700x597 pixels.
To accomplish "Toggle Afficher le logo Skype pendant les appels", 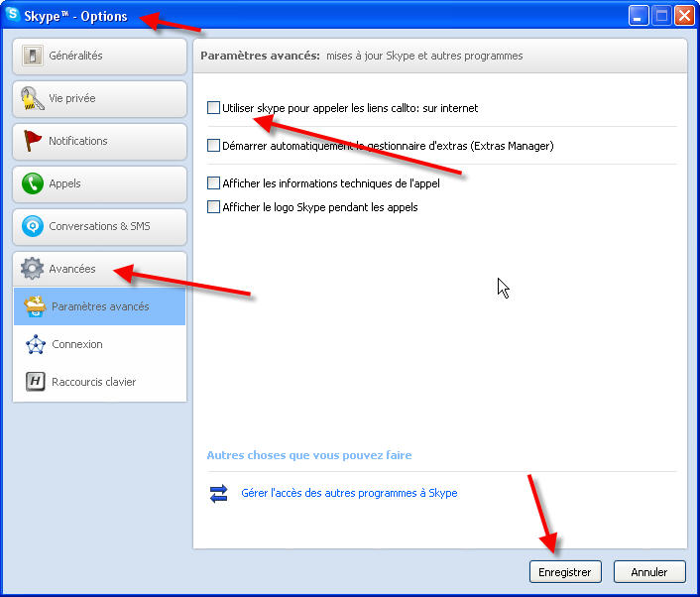I will (213, 207).
